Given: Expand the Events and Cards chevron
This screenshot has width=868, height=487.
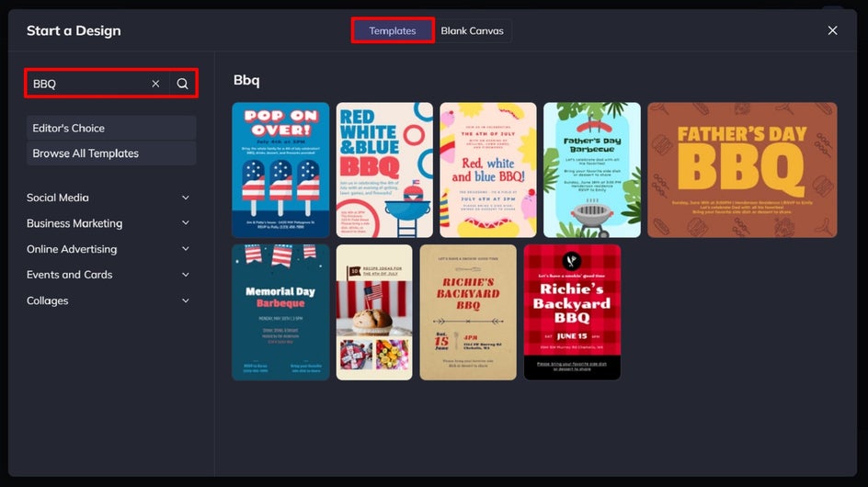Looking at the screenshot, I should (186, 275).
